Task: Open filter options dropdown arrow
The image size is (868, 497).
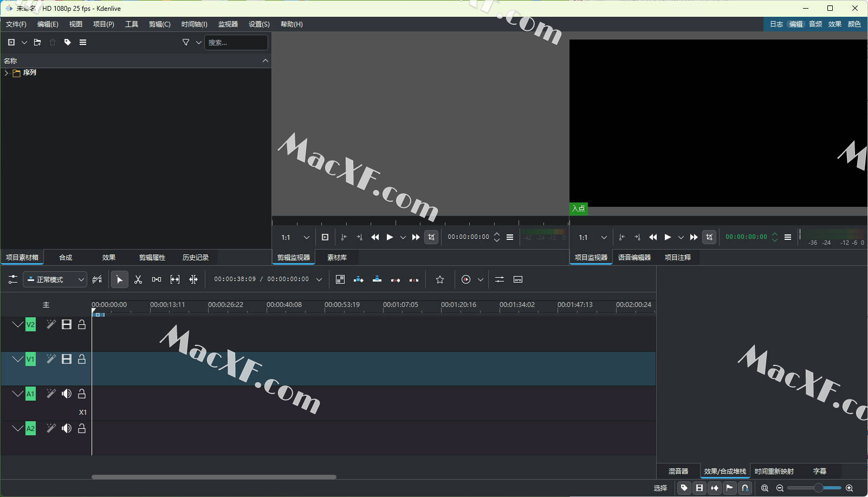Action: [199, 42]
